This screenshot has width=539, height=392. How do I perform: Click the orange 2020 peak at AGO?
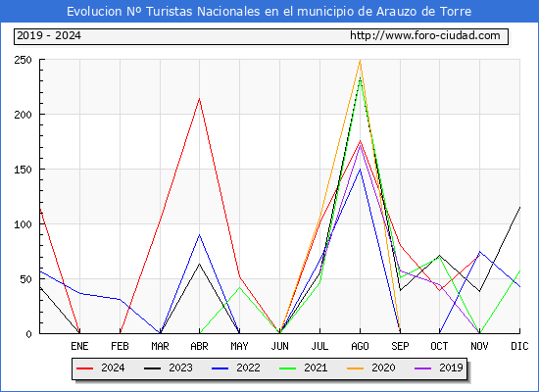click(360, 60)
